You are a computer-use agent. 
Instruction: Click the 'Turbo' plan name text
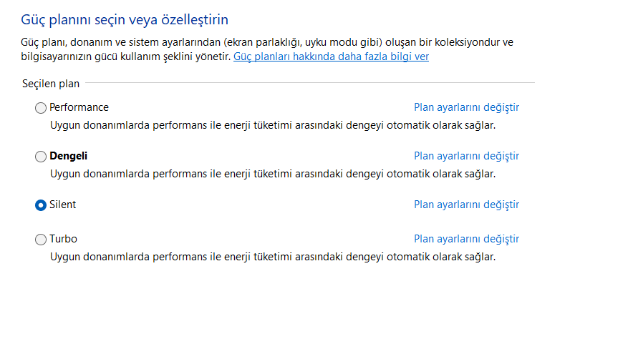tap(63, 239)
